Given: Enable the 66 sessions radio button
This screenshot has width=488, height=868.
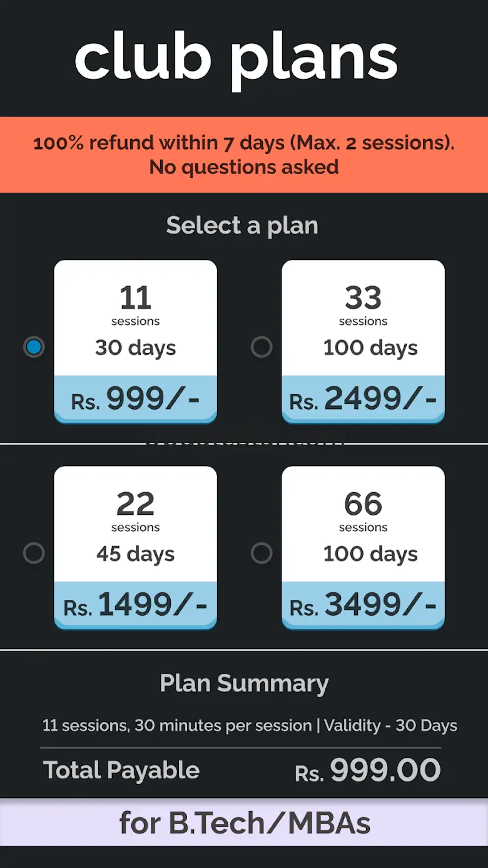Looking at the screenshot, I should pyautogui.click(x=262, y=553).
